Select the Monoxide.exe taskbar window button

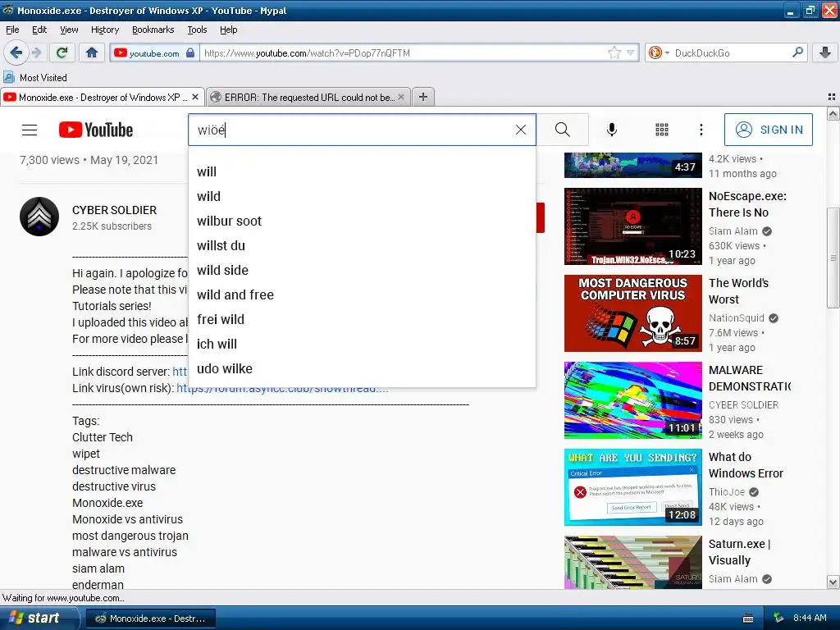tap(151, 619)
